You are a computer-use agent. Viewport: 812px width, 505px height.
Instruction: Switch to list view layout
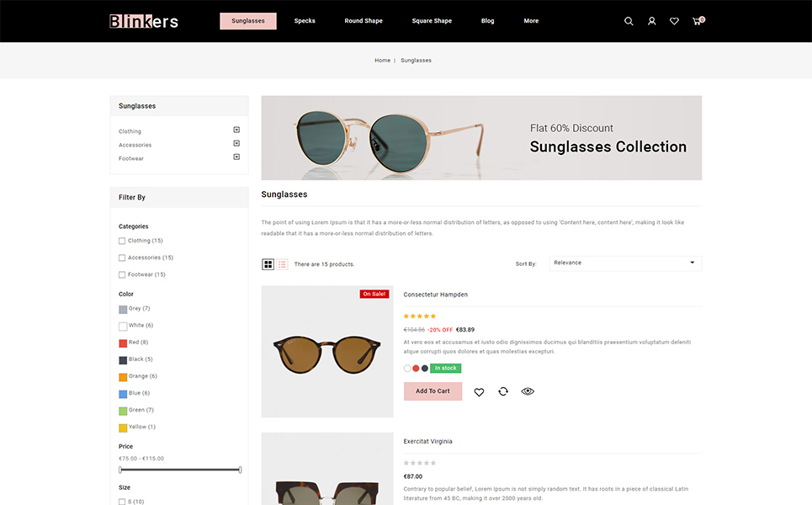[x=283, y=264]
